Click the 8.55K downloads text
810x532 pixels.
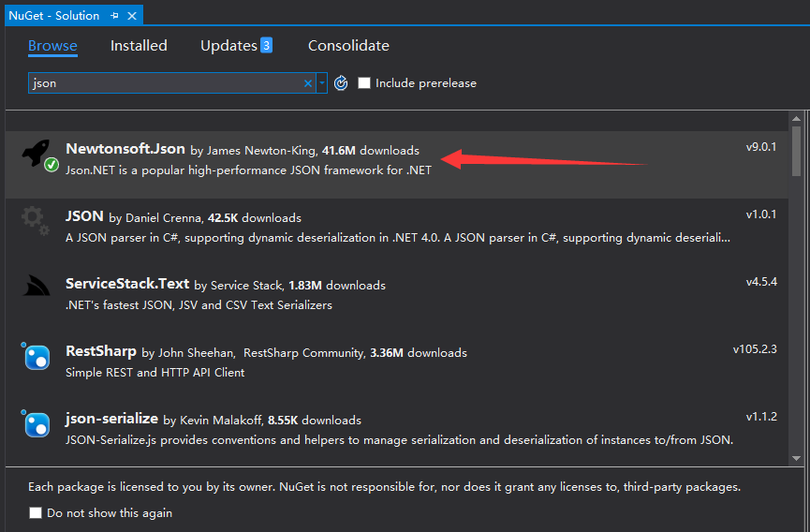pos(314,420)
